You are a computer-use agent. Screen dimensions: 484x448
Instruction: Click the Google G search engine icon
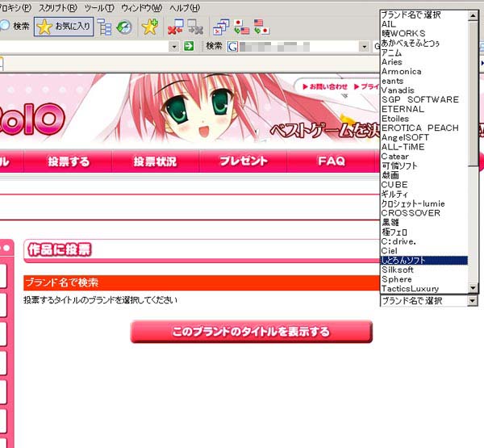coord(232,47)
